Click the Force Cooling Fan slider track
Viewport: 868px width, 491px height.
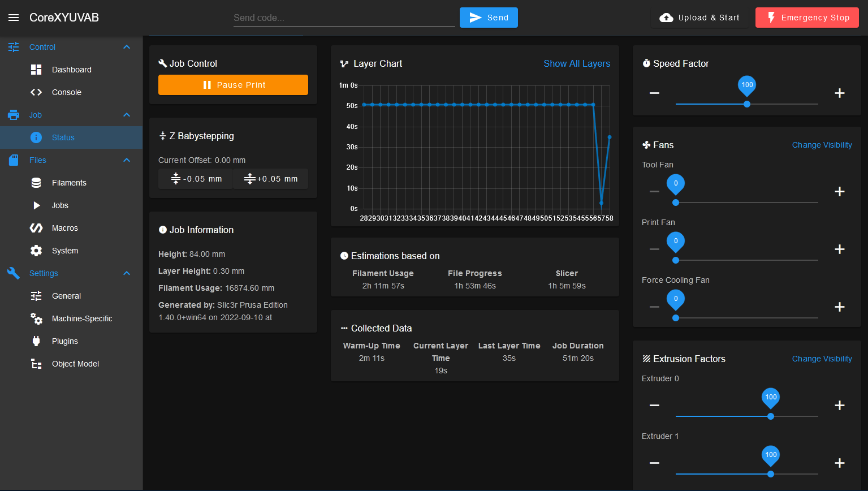(747, 318)
